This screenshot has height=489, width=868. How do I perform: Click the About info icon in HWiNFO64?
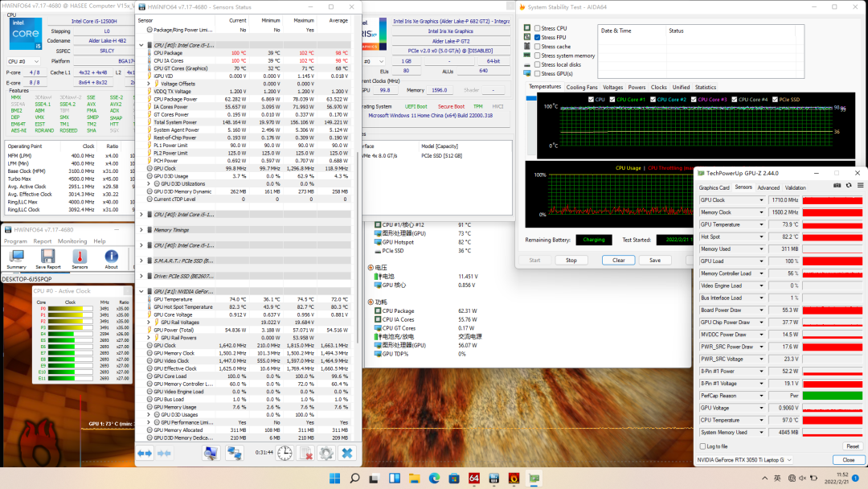tap(111, 259)
